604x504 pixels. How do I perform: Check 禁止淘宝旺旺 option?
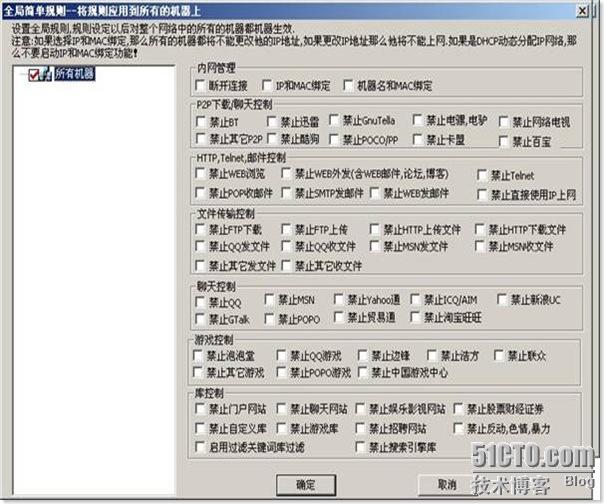[x=415, y=317]
